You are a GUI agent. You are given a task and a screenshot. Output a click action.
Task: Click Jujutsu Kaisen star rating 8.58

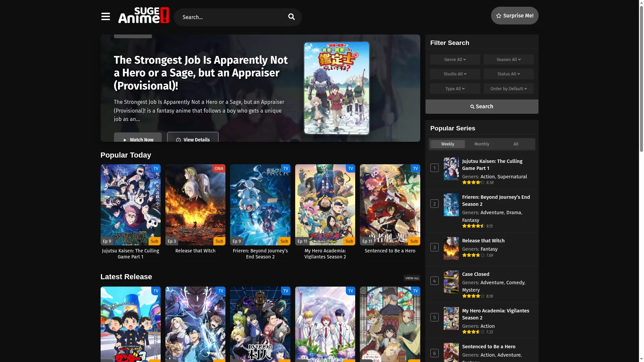478,183
